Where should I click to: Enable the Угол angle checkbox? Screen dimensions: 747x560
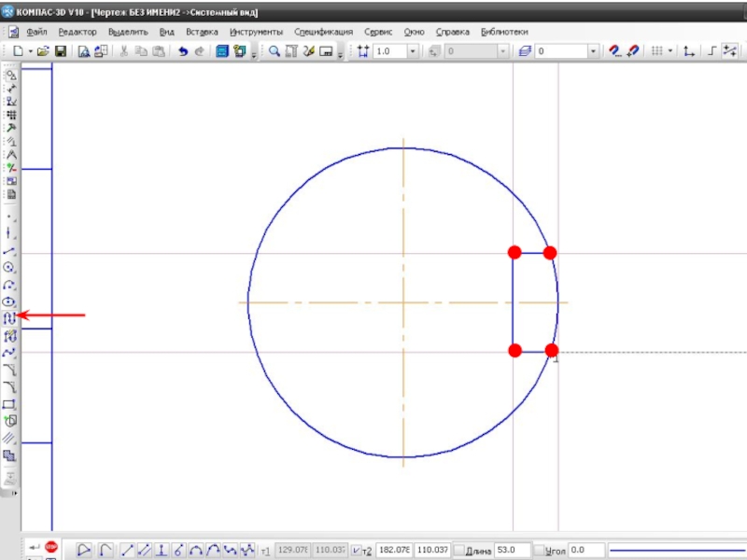tap(538, 551)
